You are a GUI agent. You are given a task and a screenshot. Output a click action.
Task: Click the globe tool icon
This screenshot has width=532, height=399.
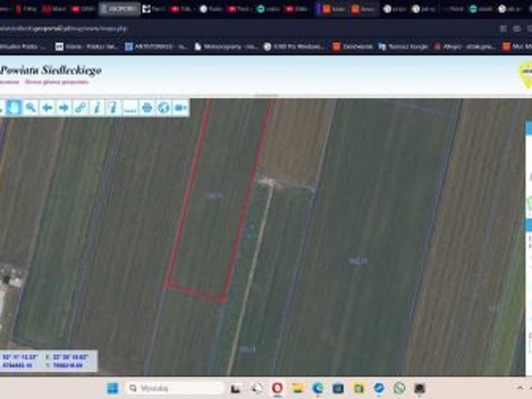click(x=164, y=108)
